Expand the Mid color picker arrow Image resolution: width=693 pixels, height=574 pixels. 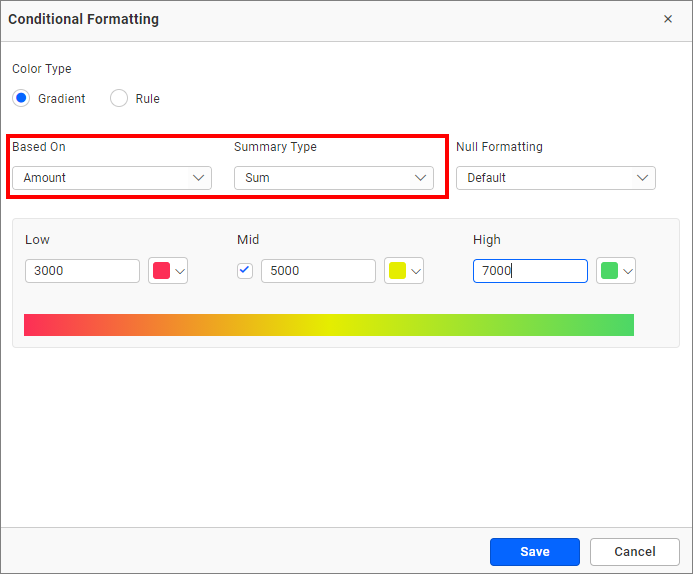pyautogui.click(x=416, y=271)
